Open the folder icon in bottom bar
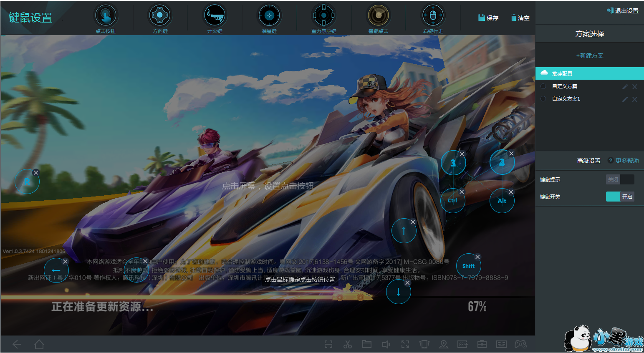Image resolution: width=644 pixels, height=353 pixels. click(x=367, y=344)
